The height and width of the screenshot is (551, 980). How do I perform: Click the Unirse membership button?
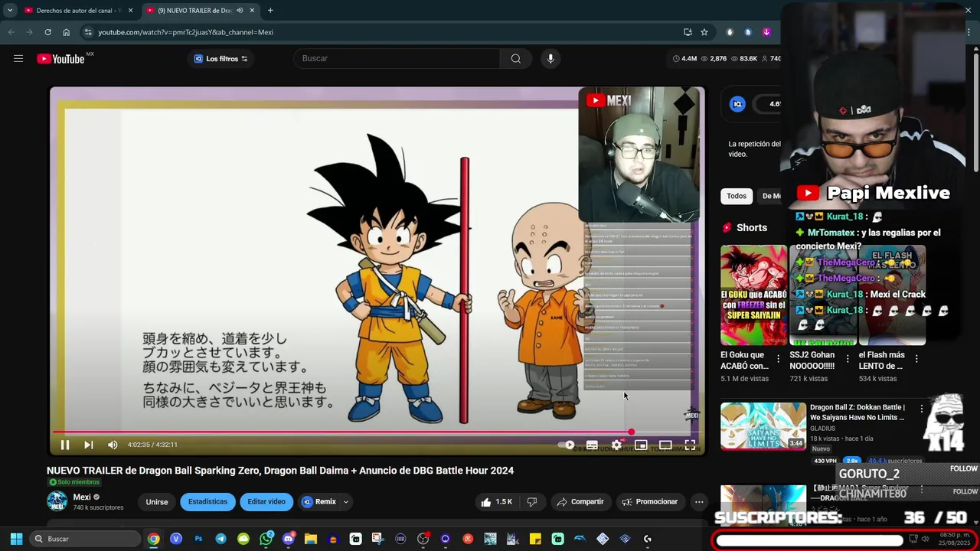coord(157,502)
